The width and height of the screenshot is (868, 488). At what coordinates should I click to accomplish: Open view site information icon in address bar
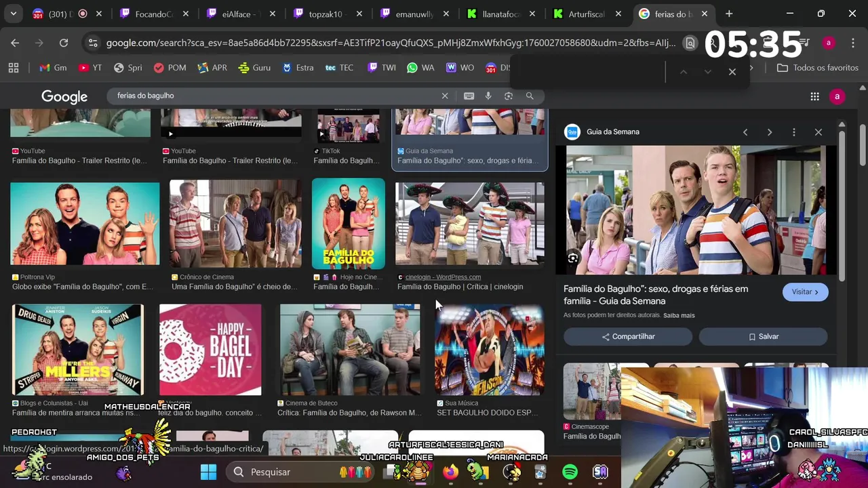[93, 43]
